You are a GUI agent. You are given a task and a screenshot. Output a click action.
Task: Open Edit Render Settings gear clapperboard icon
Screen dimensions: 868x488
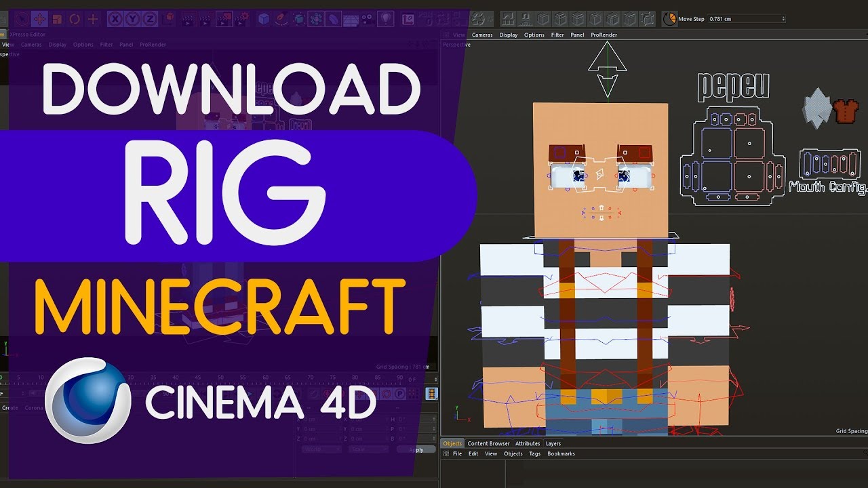click(x=242, y=19)
